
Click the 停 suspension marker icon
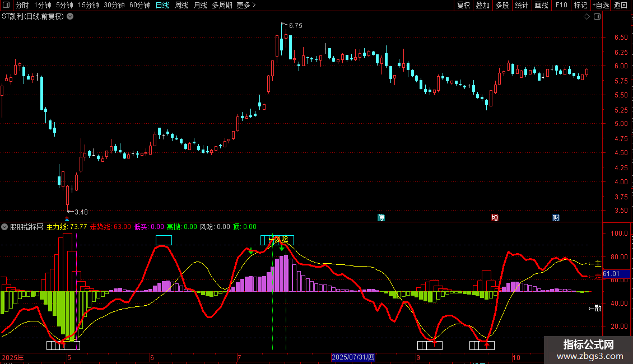coord(381,217)
